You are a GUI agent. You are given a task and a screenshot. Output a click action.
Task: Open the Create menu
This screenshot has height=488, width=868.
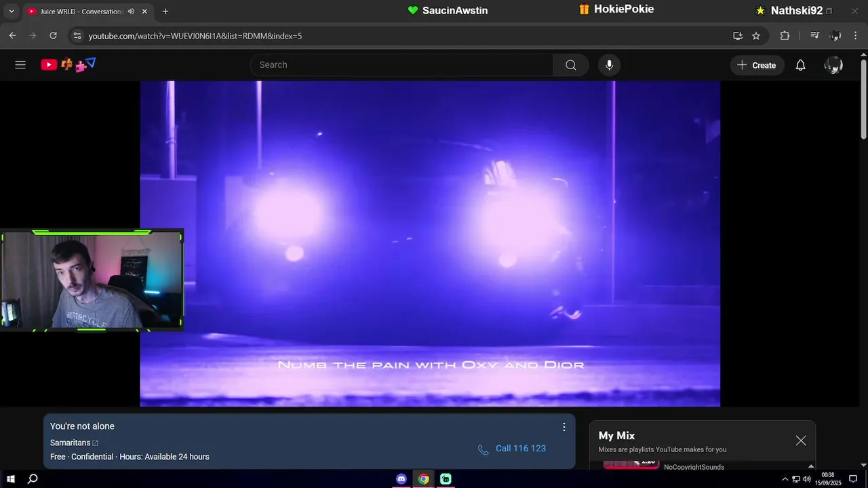point(757,65)
